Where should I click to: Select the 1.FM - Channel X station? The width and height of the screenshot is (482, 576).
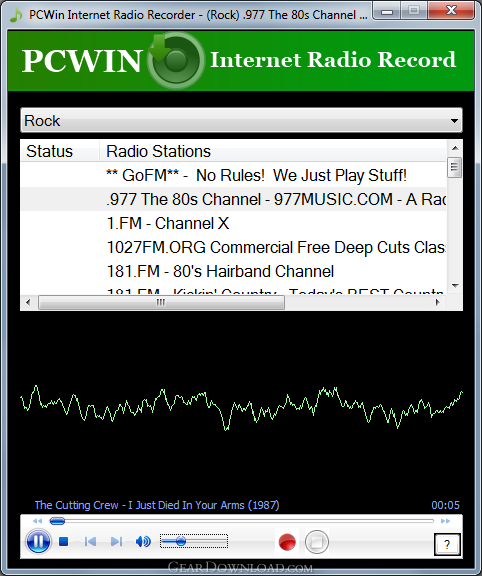[234, 223]
